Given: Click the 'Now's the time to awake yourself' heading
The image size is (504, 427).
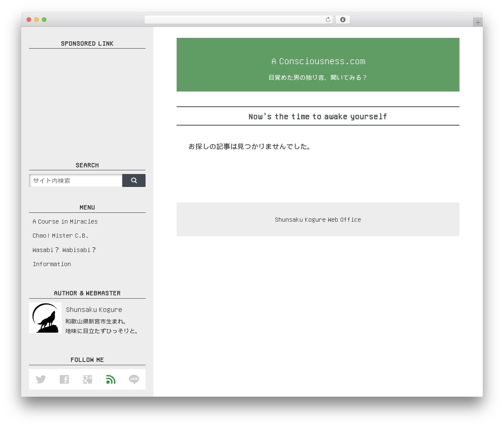Looking at the screenshot, I should 318,116.
